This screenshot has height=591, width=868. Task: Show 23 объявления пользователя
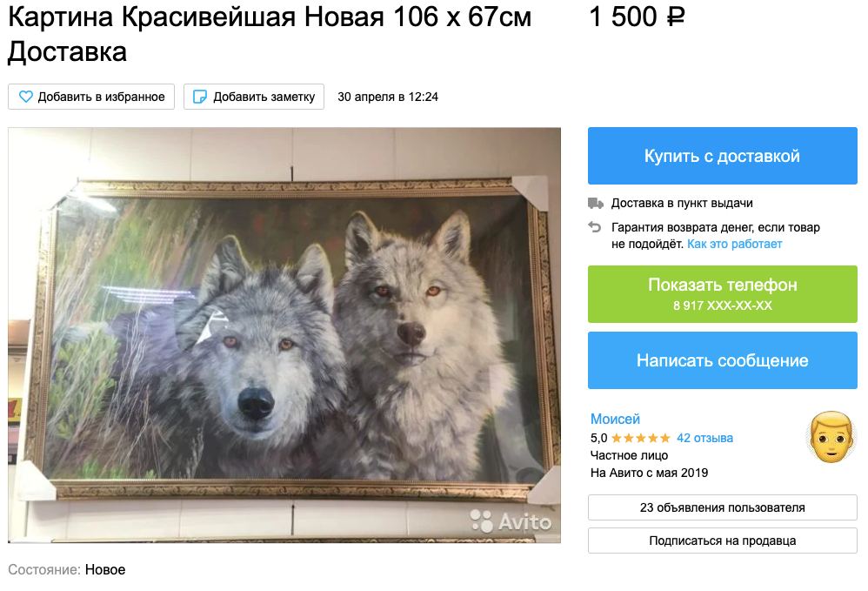[723, 507]
